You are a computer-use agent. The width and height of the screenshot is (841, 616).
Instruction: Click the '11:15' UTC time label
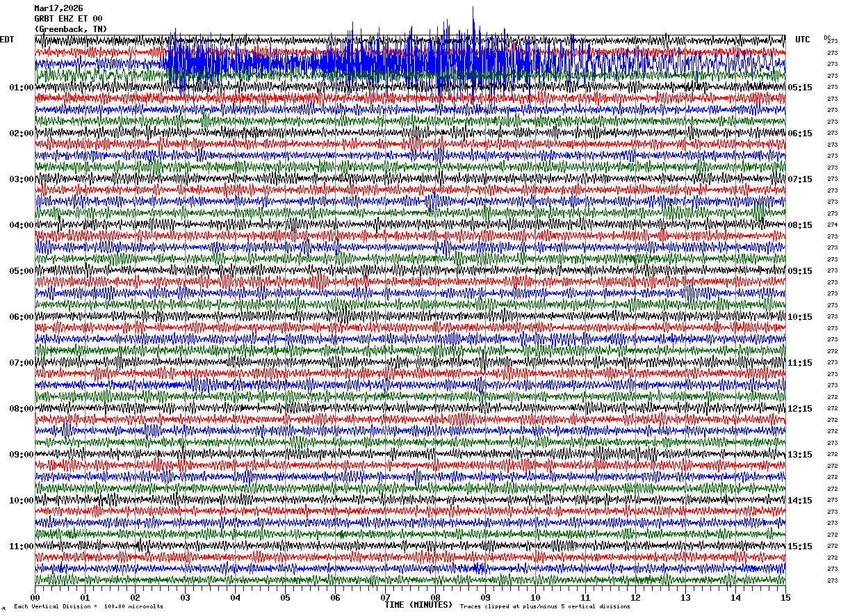tap(800, 363)
